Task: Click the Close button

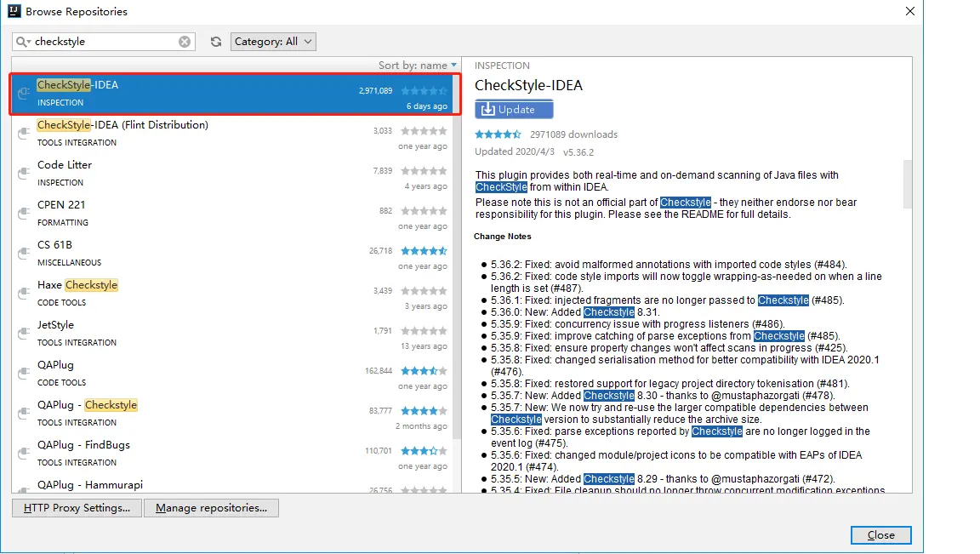Action: (880, 535)
